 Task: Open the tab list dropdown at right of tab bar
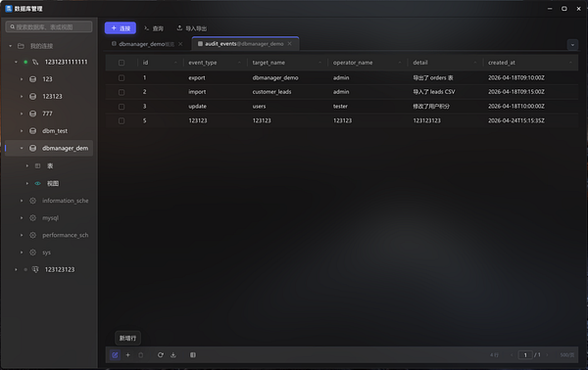pos(572,45)
